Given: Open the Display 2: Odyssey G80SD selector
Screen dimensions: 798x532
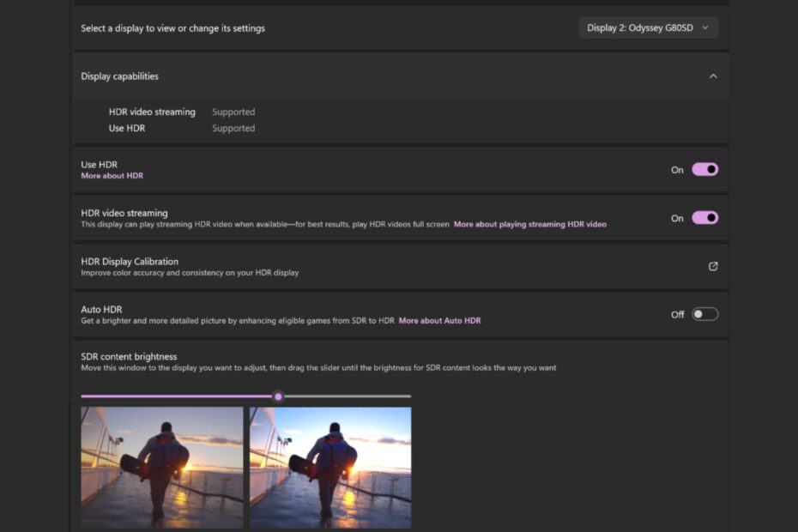Looking at the screenshot, I should pos(648,27).
